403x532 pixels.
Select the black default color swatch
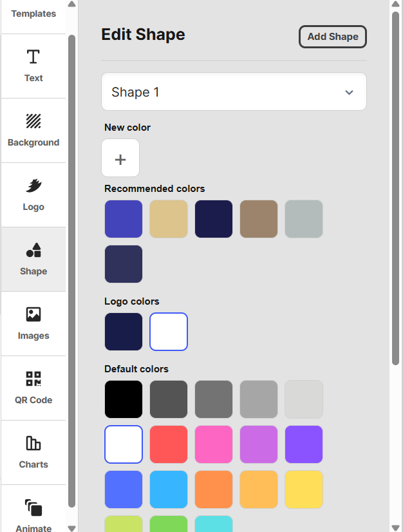124,399
